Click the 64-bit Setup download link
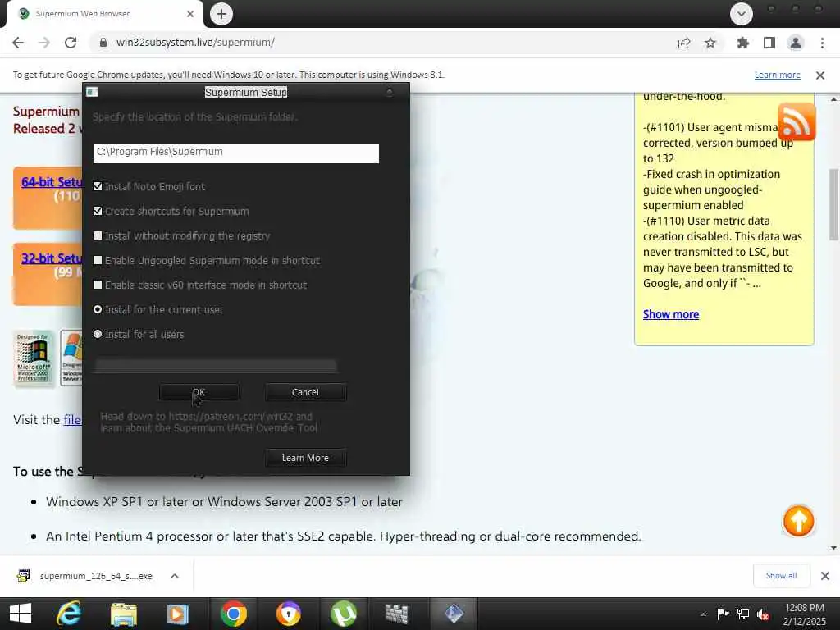This screenshot has height=630, width=840. tap(52, 182)
